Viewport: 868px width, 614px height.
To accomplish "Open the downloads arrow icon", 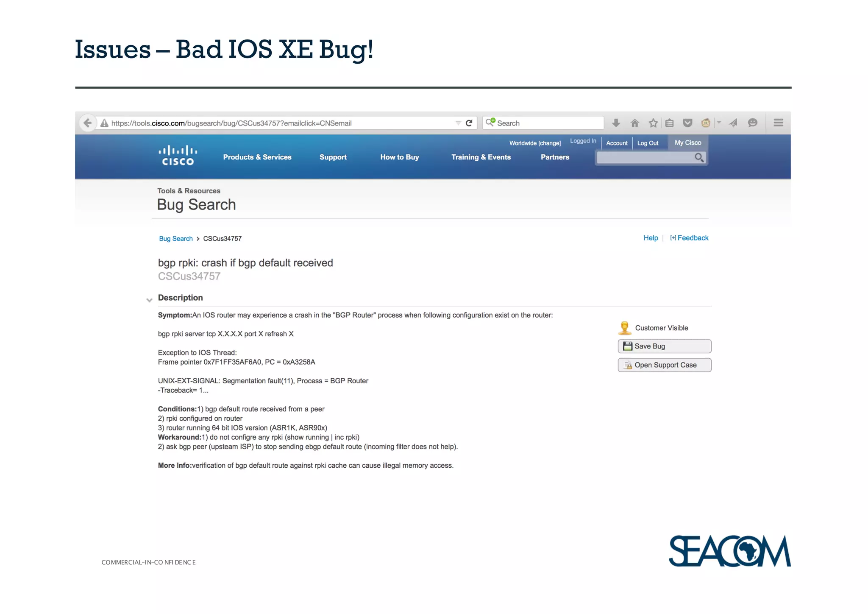I will 616,123.
